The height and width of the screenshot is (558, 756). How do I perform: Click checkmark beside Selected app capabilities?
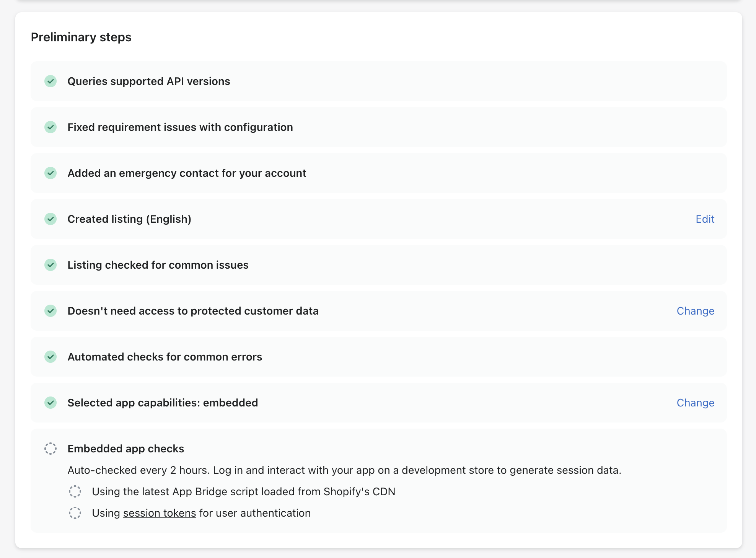[51, 403]
